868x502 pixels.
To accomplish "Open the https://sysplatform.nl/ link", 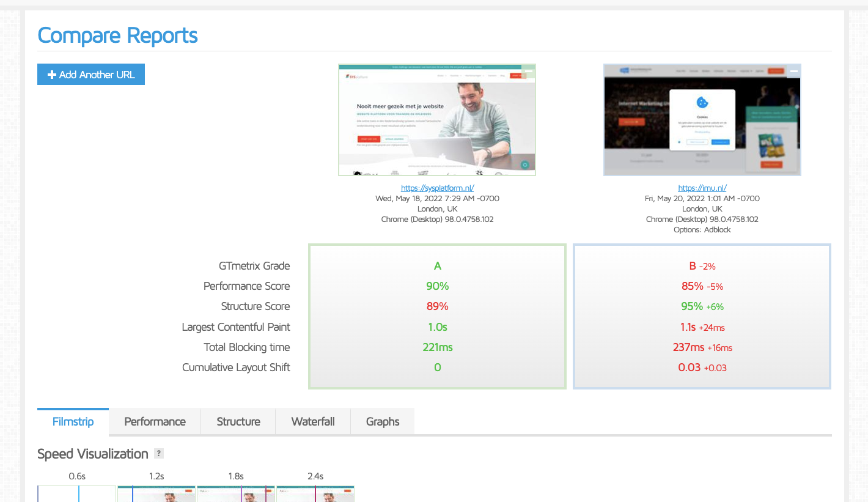I will pos(437,188).
